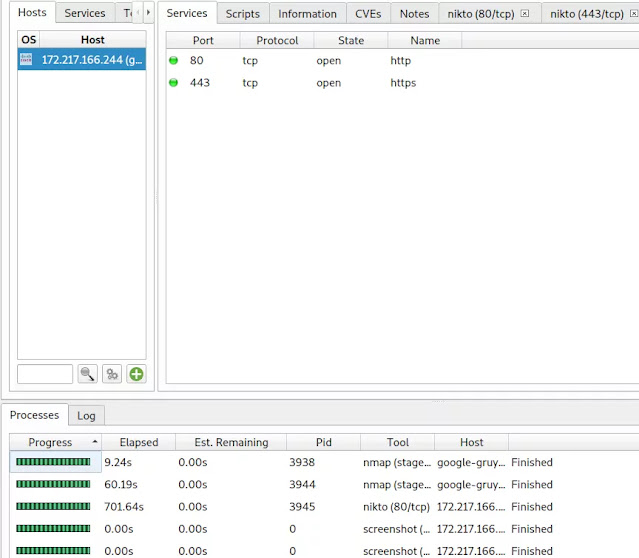Open the nikto (443/tcp) tab
The image size is (639, 558).
pos(587,14)
